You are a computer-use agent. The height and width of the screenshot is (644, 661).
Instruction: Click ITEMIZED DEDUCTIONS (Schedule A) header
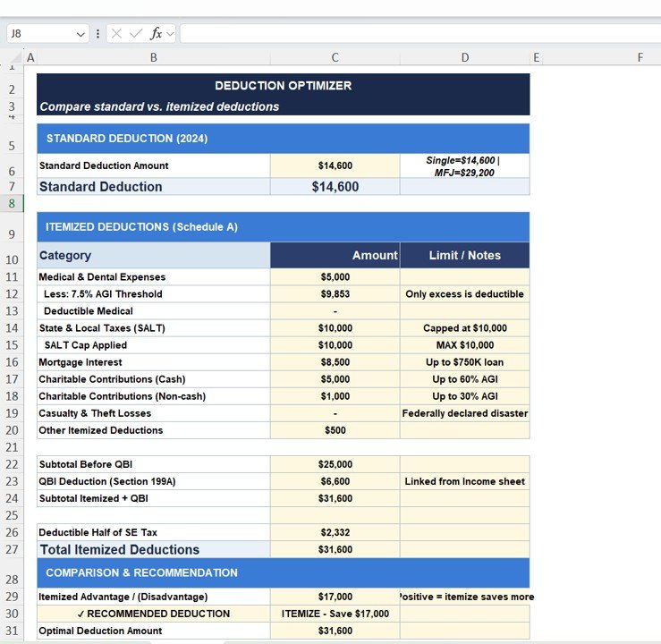coord(284,227)
